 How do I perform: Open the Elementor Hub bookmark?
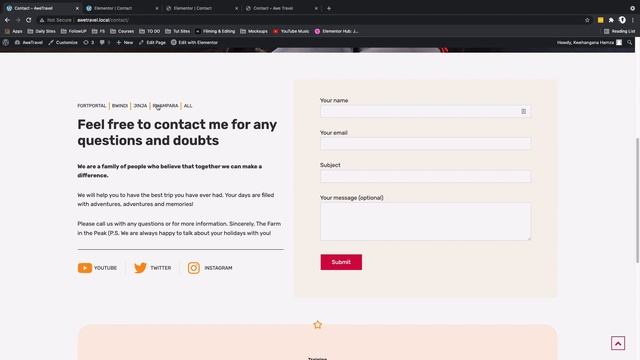tap(336, 31)
